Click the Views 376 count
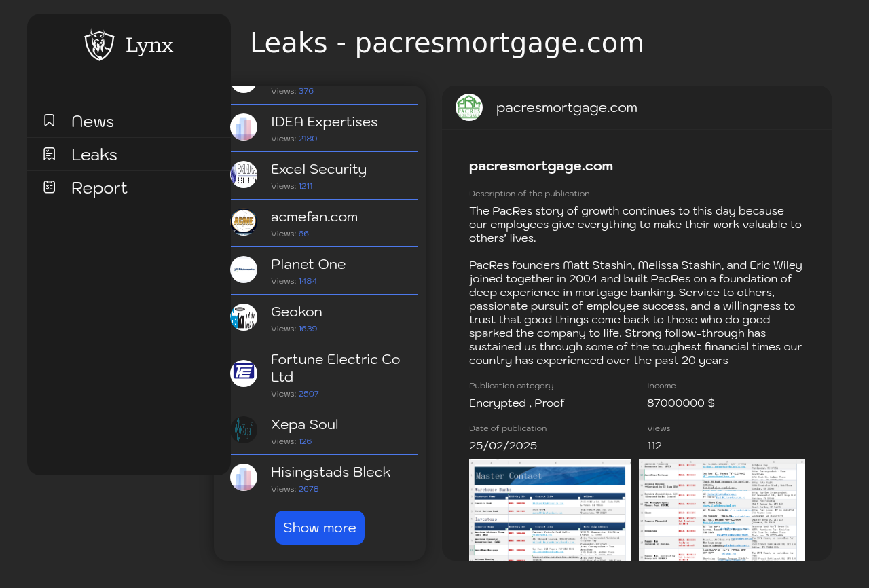 click(306, 91)
